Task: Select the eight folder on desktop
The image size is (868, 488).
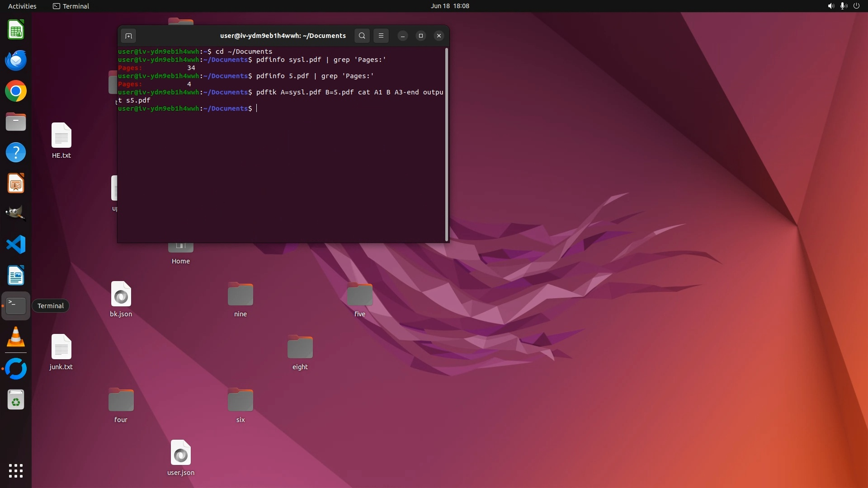Action: coord(300,348)
